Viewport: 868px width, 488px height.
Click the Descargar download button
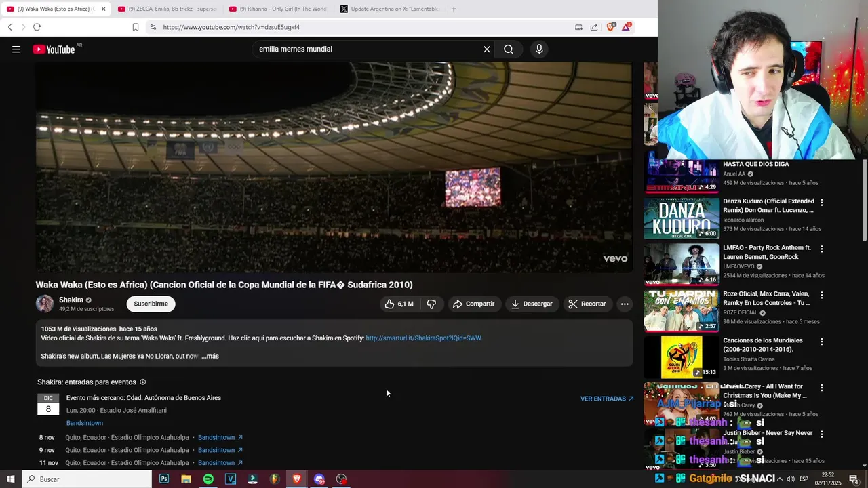tap(532, 304)
